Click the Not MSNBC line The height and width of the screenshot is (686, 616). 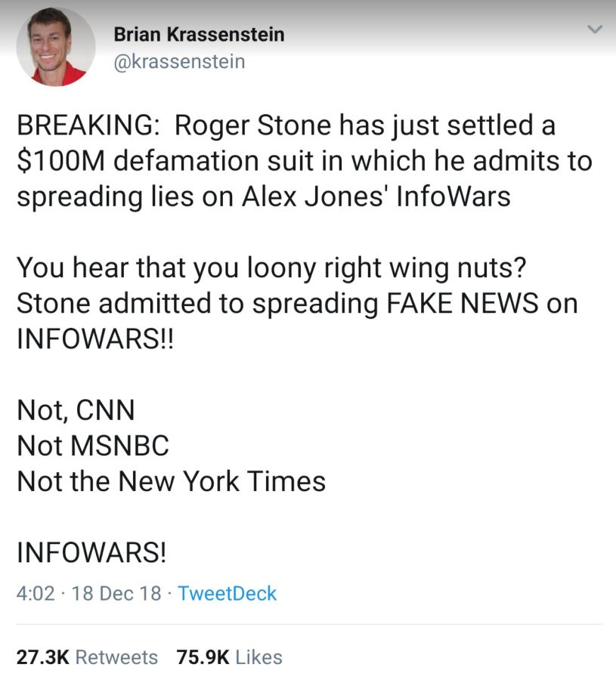(93, 445)
